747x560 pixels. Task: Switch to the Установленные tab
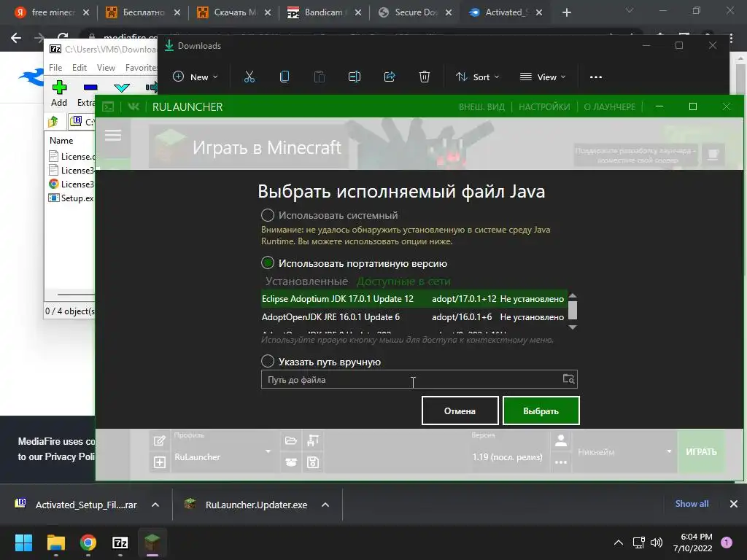307,281
